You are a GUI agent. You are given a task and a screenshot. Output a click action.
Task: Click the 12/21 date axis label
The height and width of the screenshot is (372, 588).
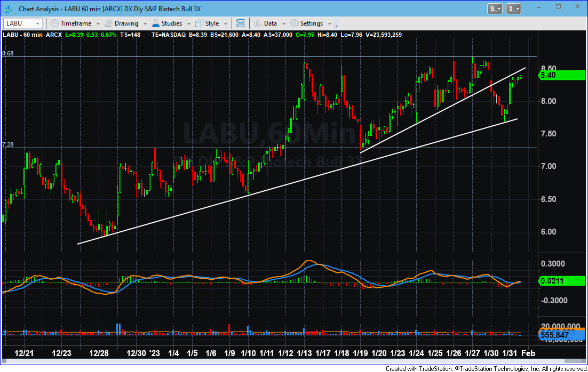(x=24, y=353)
